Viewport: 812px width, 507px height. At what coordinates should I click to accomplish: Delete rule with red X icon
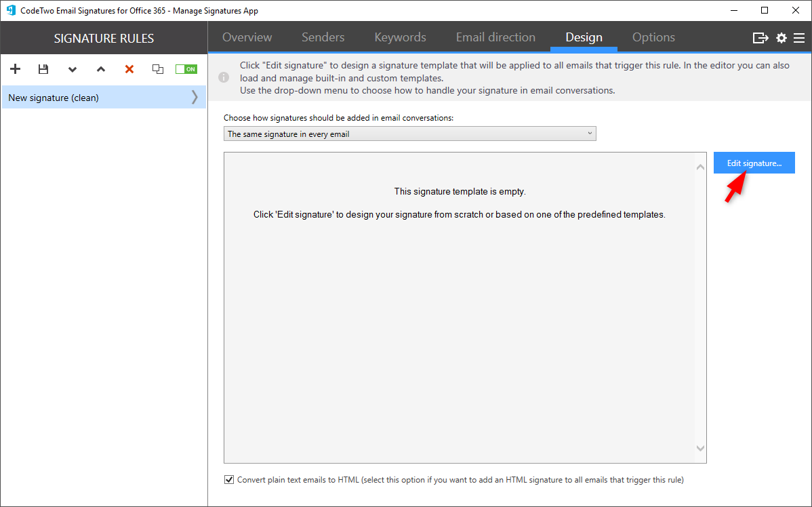129,69
